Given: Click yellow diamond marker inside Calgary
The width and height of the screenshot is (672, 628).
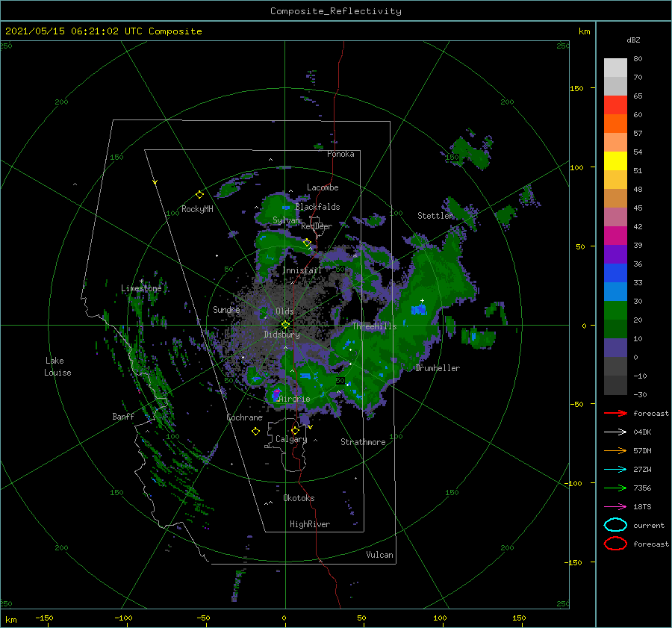Looking at the screenshot, I should point(295,430).
